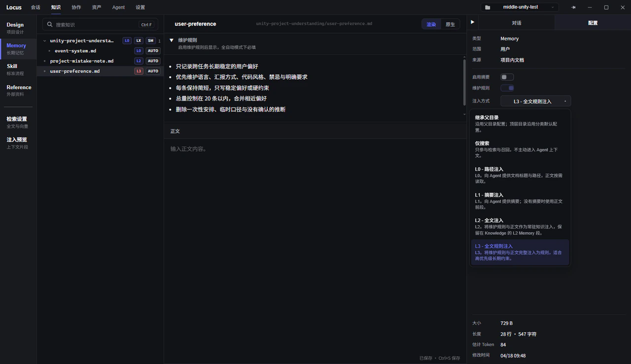Maximize the Locus window
The image size is (631, 364).
click(x=606, y=7)
